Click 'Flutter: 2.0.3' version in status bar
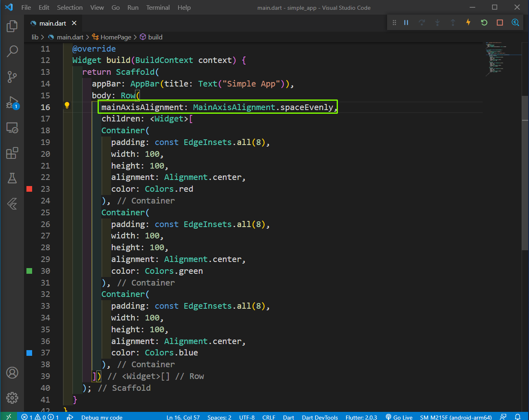The image size is (529, 420). (x=361, y=417)
